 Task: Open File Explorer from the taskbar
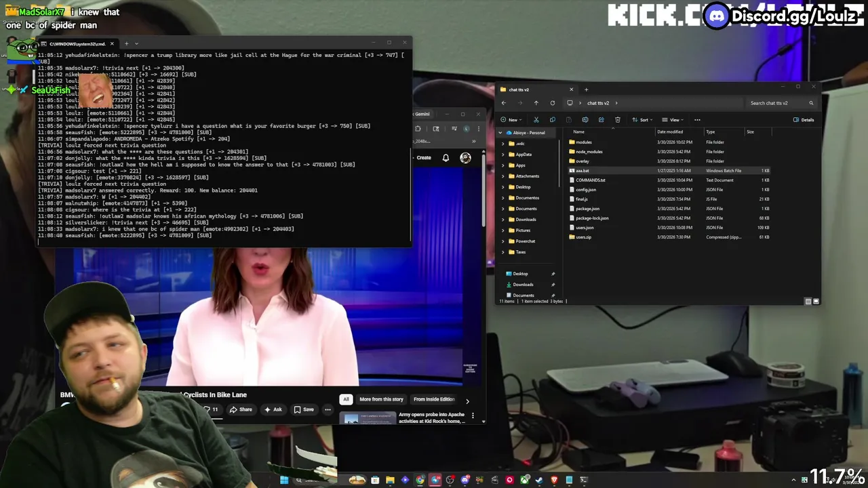[390, 480]
